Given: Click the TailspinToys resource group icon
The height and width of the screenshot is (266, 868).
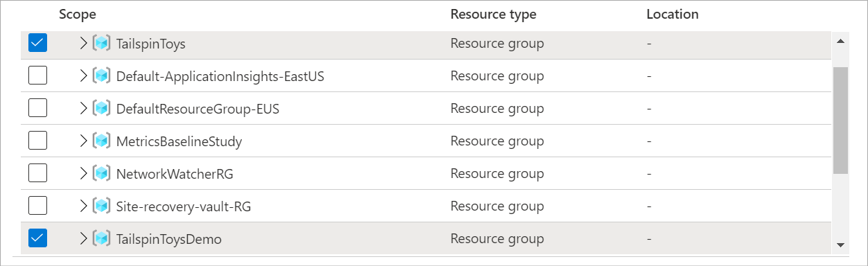Looking at the screenshot, I should click(102, 44).
